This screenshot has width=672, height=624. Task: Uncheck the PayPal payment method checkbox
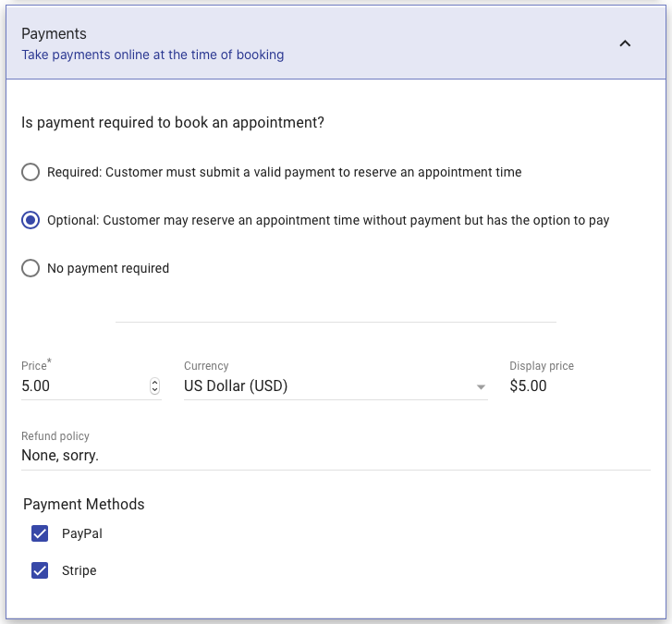click(x=40, y=533)
